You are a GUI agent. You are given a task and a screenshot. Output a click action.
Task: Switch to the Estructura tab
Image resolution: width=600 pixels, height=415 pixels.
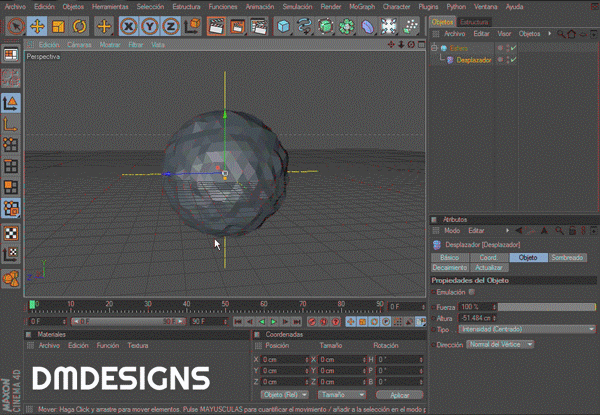[474, 22]
